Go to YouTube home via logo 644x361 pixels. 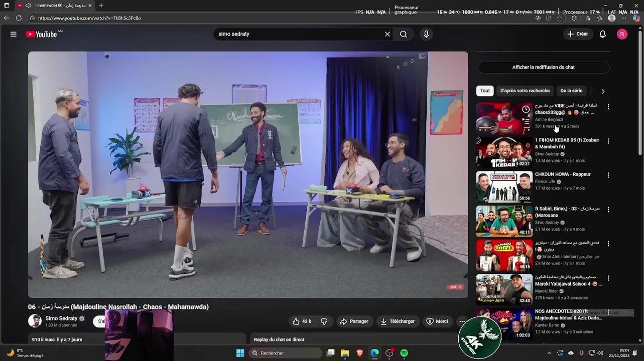(41, 34)
